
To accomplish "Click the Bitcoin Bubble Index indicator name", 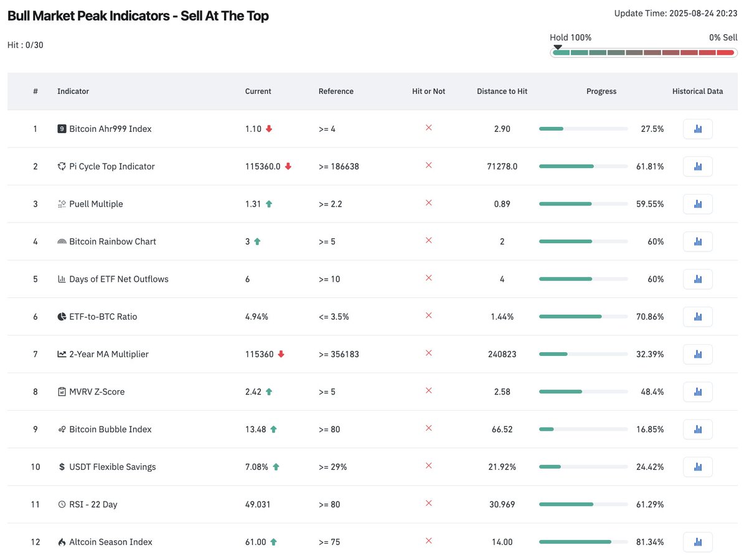I will coord(110,429).
